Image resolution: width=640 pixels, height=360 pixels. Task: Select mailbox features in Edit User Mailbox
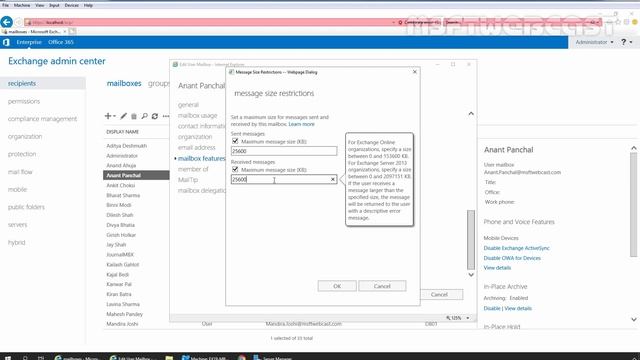[x=202, y=158]
